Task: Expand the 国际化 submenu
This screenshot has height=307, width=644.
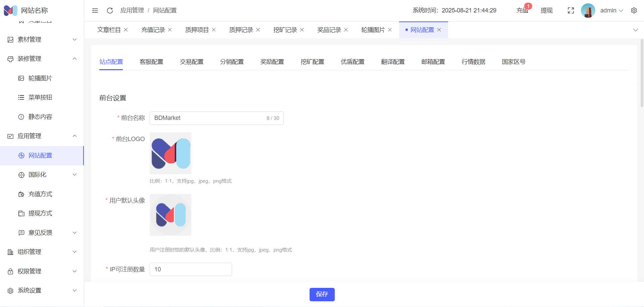Action: pos(47,175)
